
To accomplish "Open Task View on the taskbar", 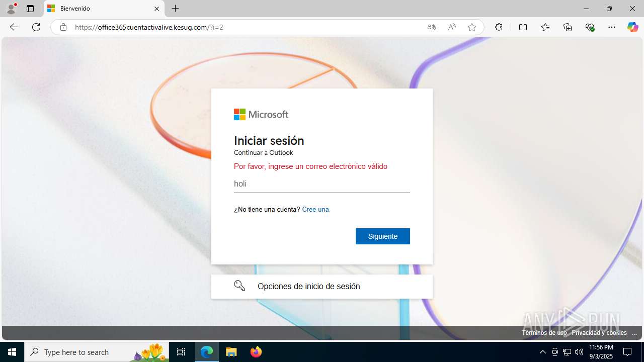I will tap(181, 352).
